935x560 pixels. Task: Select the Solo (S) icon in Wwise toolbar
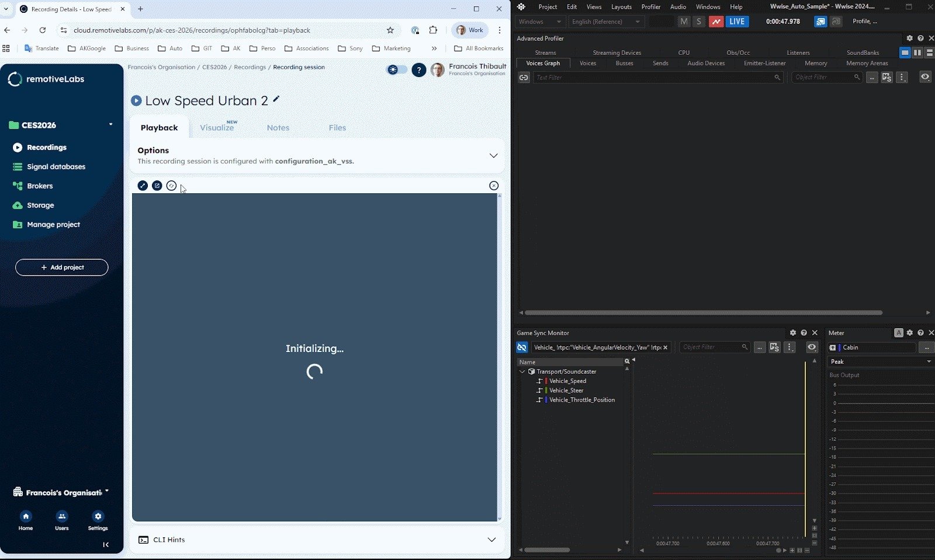pos(699,21)
